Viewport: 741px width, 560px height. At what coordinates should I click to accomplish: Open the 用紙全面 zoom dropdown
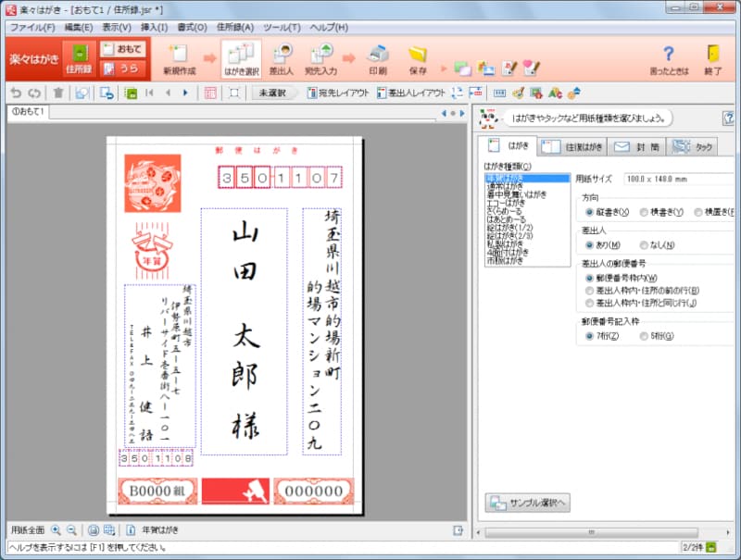pyautogui.click(x=29, y=529)
